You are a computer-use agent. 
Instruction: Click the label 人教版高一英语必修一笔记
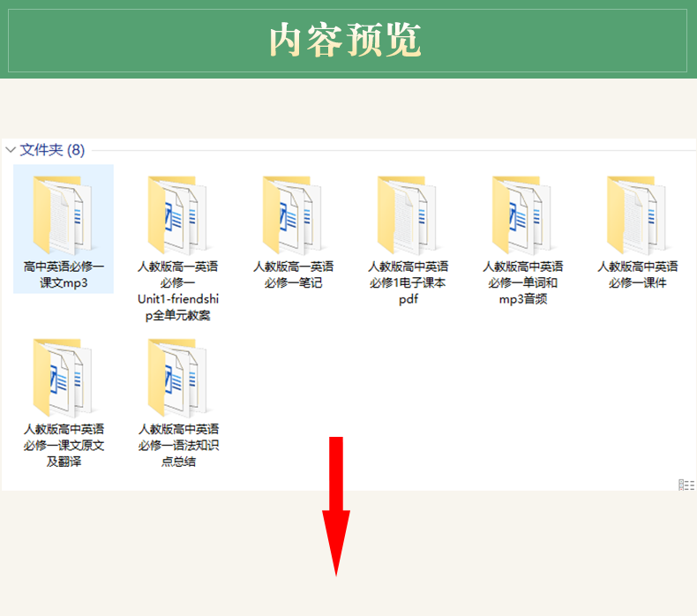coord(293,274)
